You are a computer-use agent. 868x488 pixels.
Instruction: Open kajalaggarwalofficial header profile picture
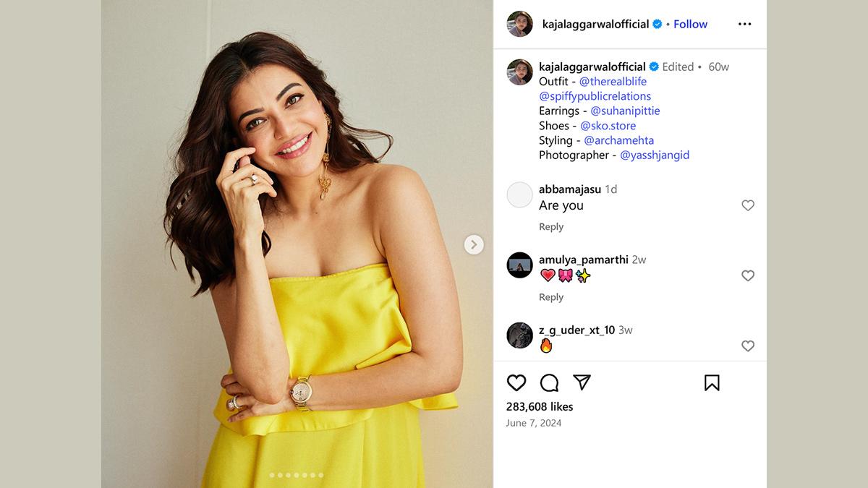pyautogui.click(x=519, y=24)
